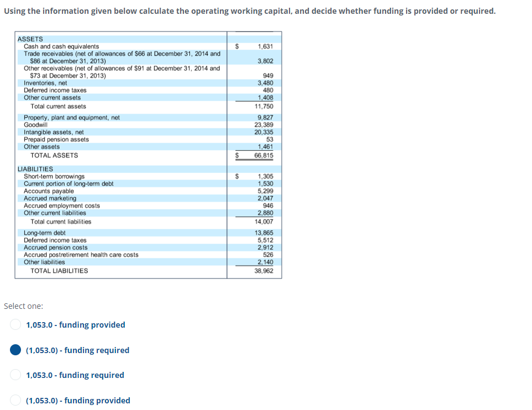
Task: Choose the "1,053.0 - funding required" option
Action: coord(15,375)
